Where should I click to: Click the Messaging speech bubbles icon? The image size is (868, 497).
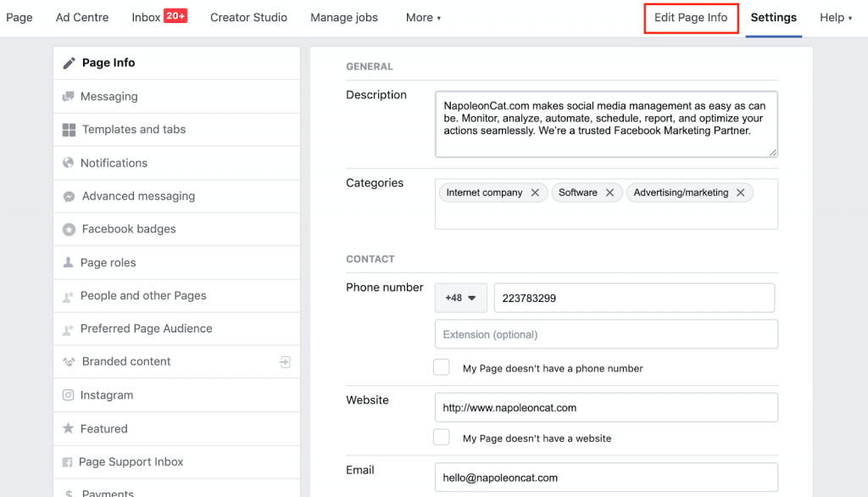(x=68, y=97)
